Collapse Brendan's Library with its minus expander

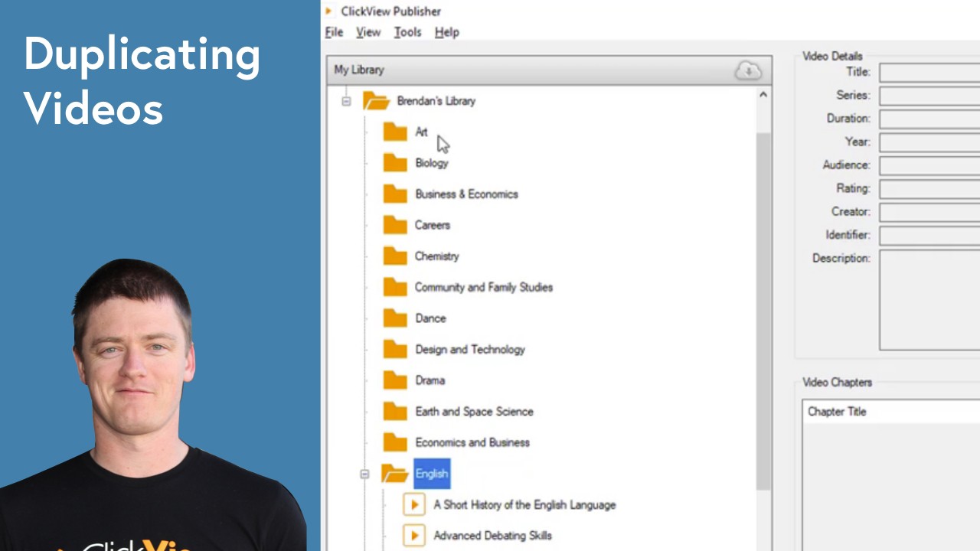click(346, 100)
